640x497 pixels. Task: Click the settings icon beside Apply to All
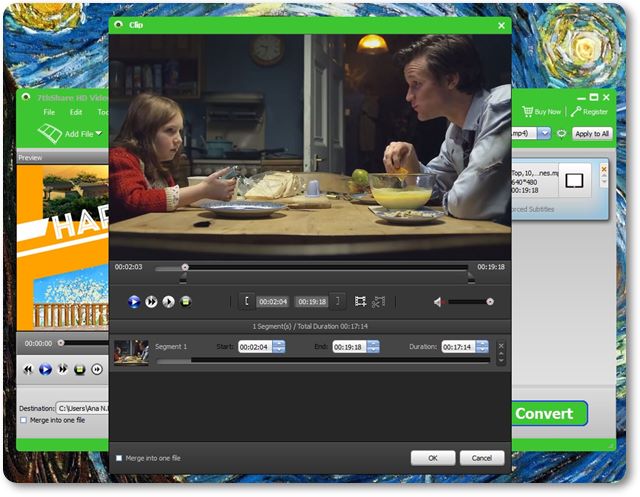point(562,134)
